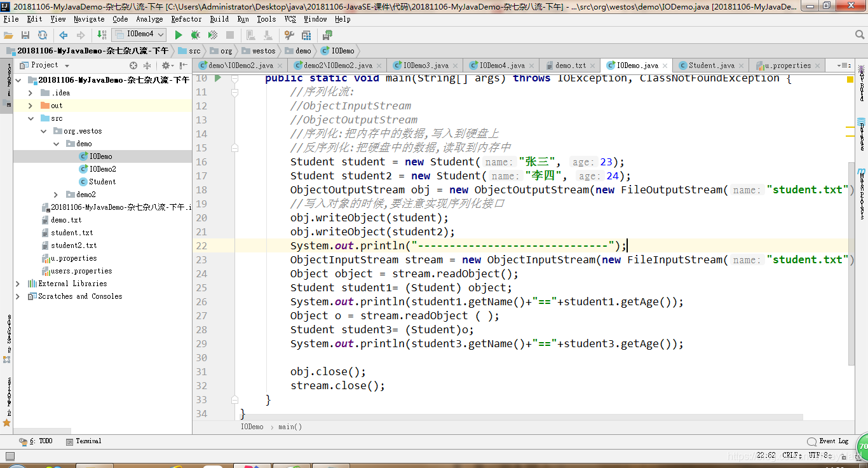Viewport: 868px width, 468px height.
Task: Open the Analyze menu
Action: [149, 19]
